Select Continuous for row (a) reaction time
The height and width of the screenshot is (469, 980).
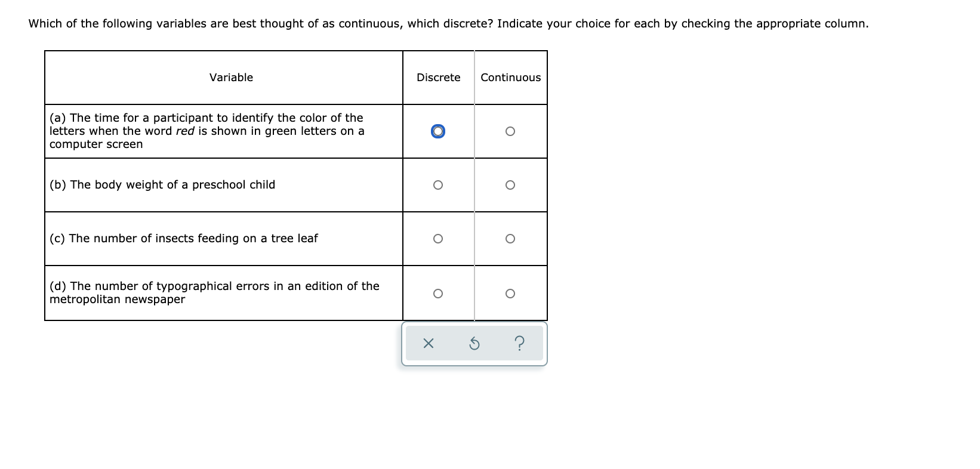point(510,131)
